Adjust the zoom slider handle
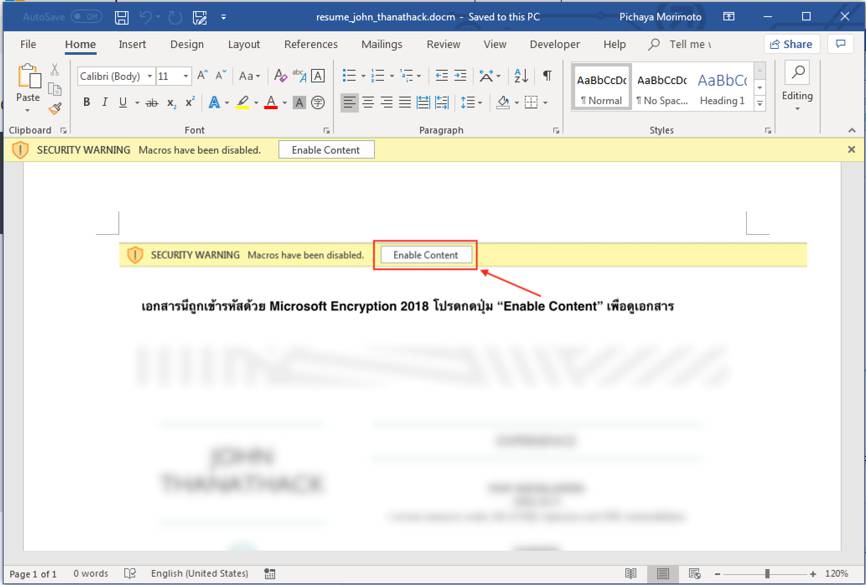 (x=767, y=574)
